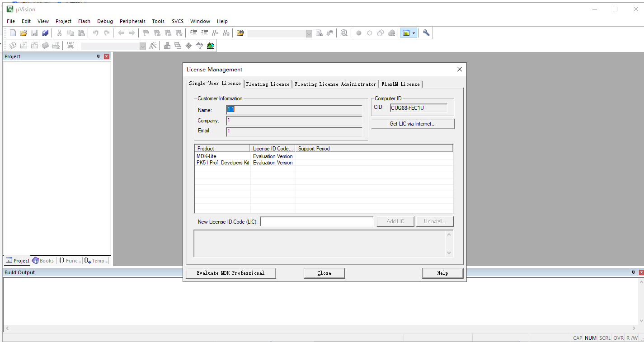This screenshot has height=342, width=644.
Task: Click the New License ID Code input field
Action: tap(316, 221)
